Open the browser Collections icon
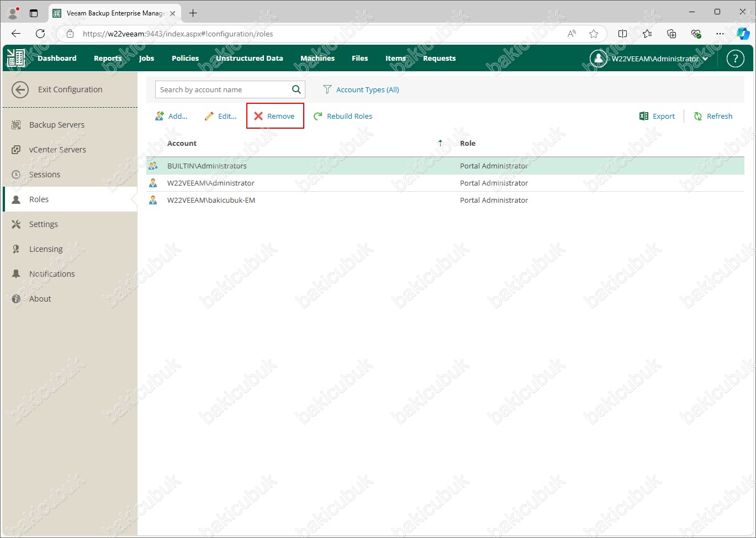This screenshot has width=756, height=538. pos(672,34)
